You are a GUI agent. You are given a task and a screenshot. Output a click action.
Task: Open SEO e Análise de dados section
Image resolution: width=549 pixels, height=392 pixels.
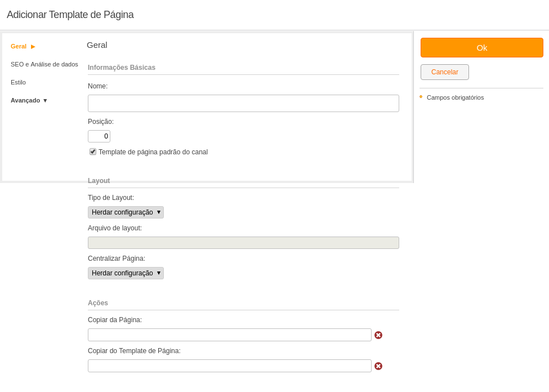44,64
